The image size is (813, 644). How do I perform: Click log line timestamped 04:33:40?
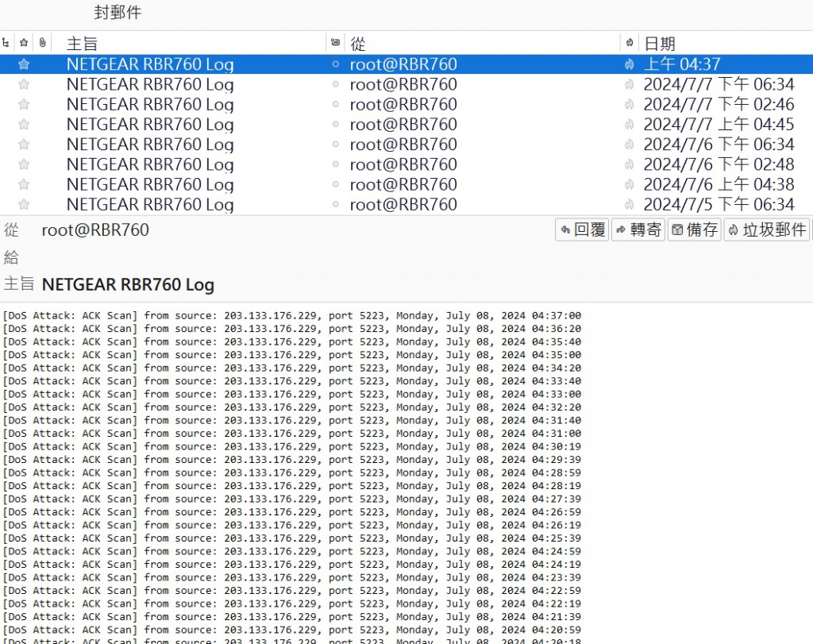pyautogui.click(x=292, y=381)
